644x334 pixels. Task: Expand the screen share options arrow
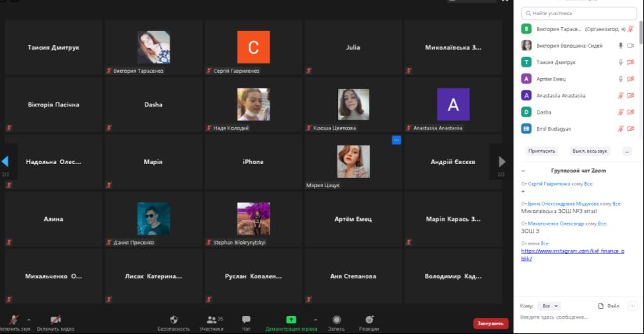point(315,319)
